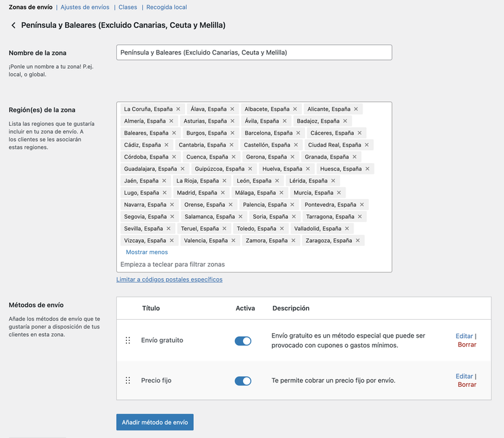
Task: Delete the Envío gratuito method
Action: click(467, 344)
